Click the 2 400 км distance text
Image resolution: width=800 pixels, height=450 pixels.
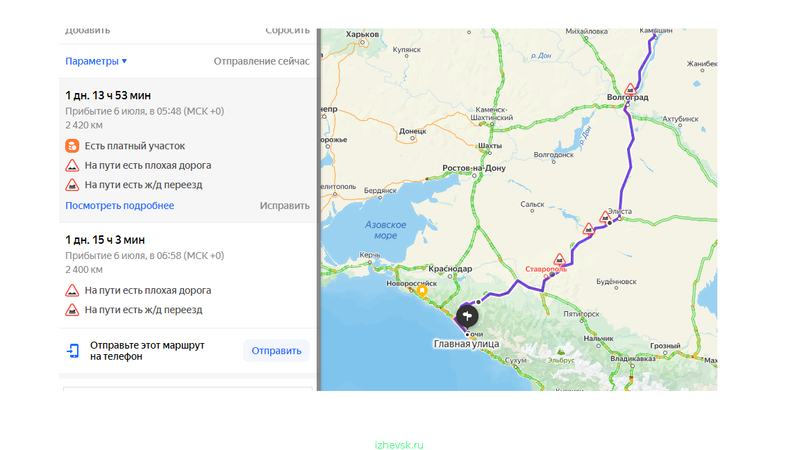click(x=84, y=269)
